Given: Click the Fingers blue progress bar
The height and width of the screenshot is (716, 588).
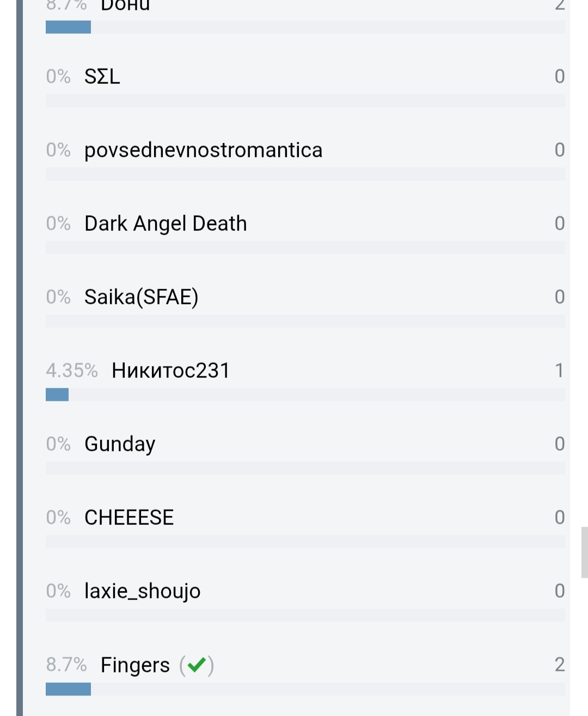Looking at the screenshot, I should point(68,689).
